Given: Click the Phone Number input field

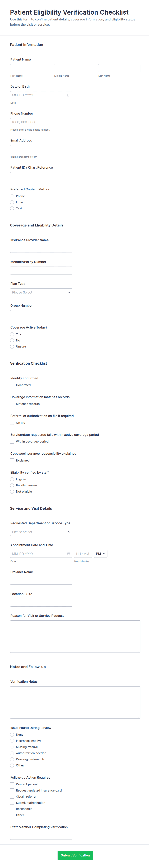Looking at the screenshot, I should point(41,122).
